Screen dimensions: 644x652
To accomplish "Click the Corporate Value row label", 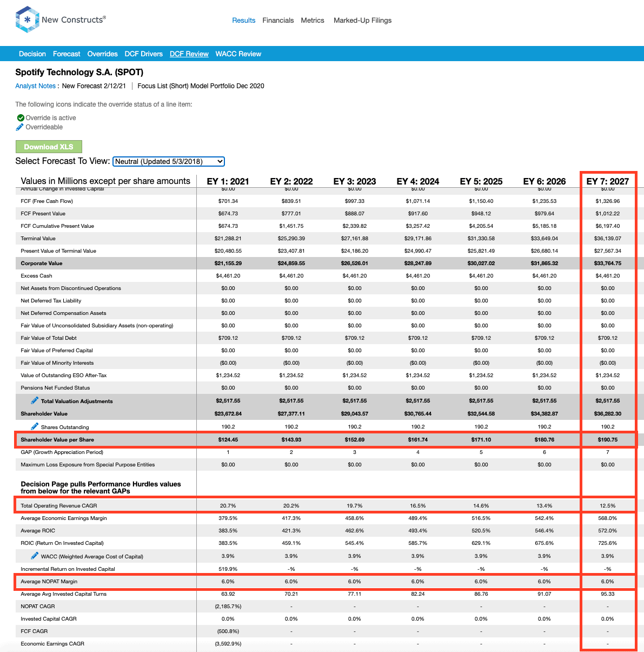I will pos(42,264).
